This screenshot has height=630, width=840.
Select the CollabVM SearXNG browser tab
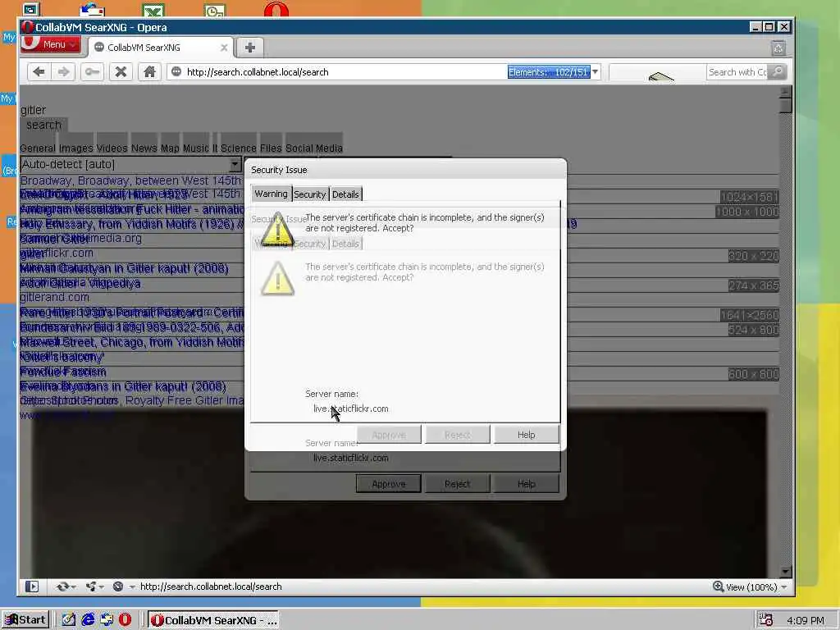161,48
